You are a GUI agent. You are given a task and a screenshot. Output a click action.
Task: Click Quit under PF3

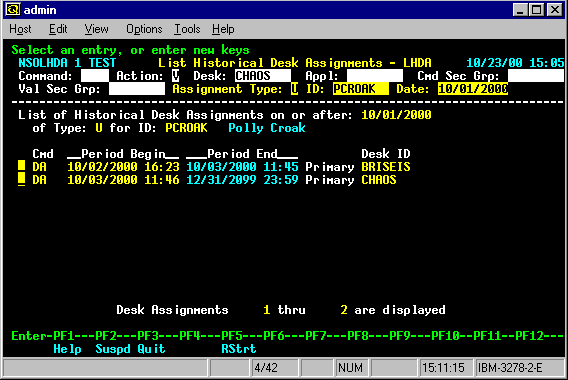click(x=151, y=349)
